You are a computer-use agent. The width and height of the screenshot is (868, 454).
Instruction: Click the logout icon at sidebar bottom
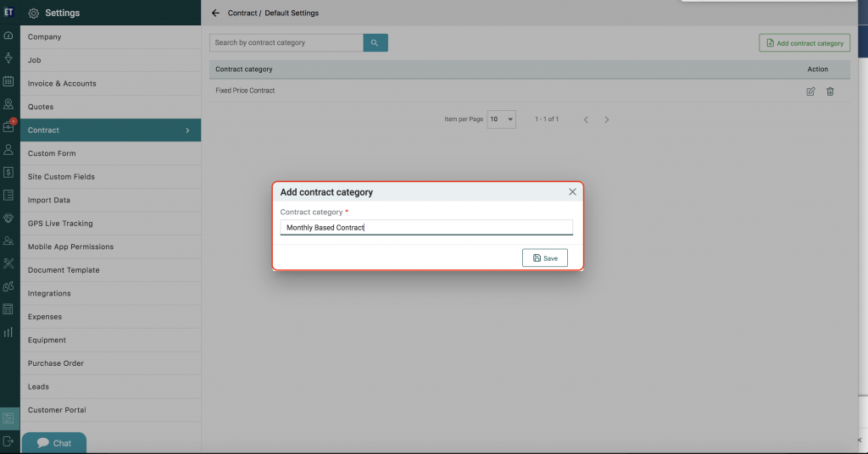click(x=8, y=441)
